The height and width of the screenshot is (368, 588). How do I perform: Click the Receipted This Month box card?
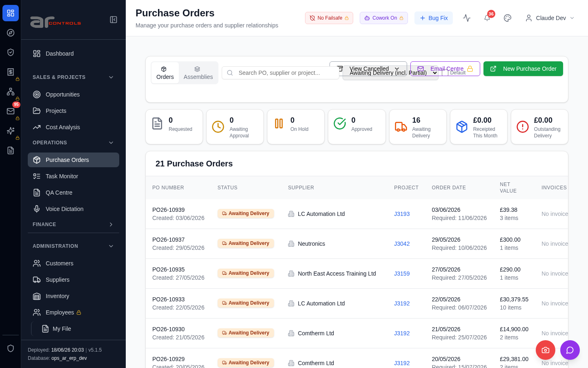tap(479, 127)
